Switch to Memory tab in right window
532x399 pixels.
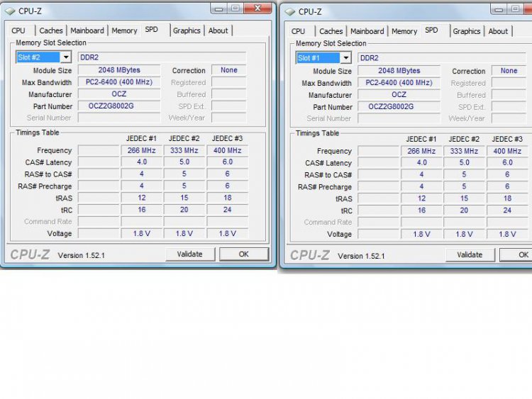pyautogui.click(x=404, y=31)
